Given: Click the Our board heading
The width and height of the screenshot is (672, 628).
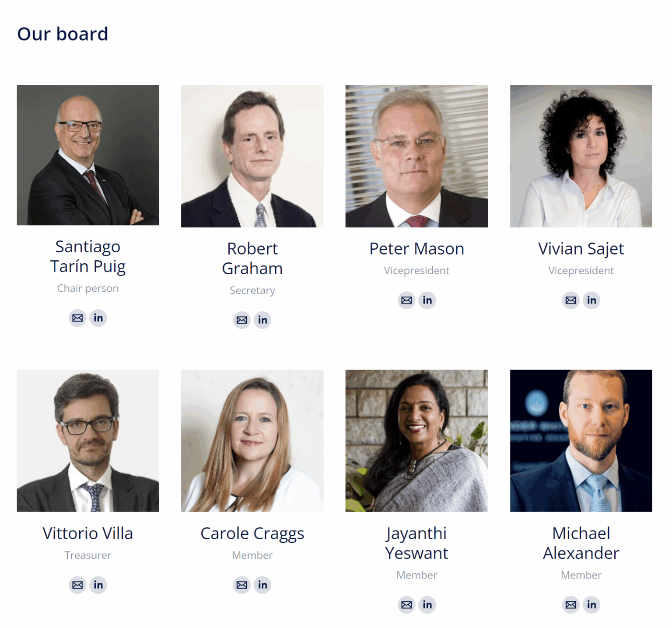Looking at the screenshot, I should pos(63,34).
